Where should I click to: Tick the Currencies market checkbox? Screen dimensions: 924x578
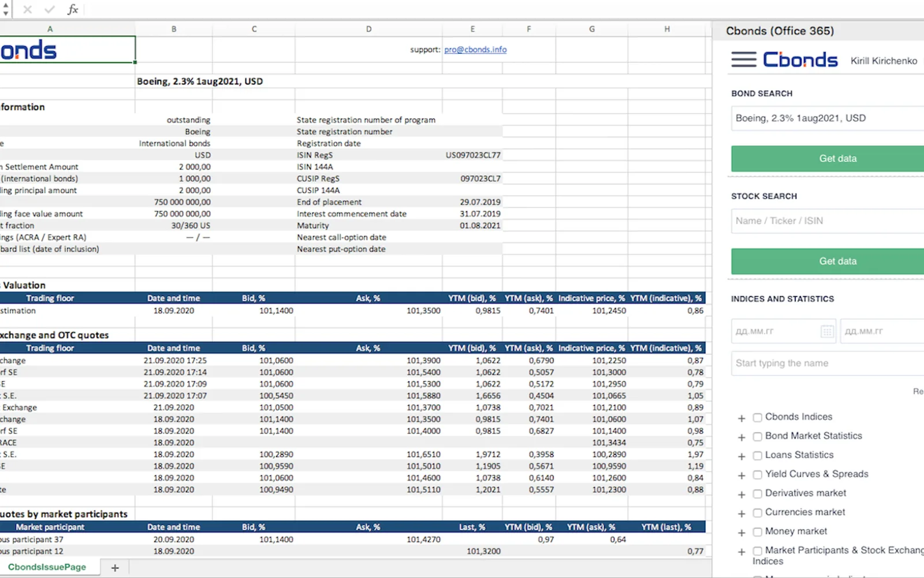pos(757,513)
